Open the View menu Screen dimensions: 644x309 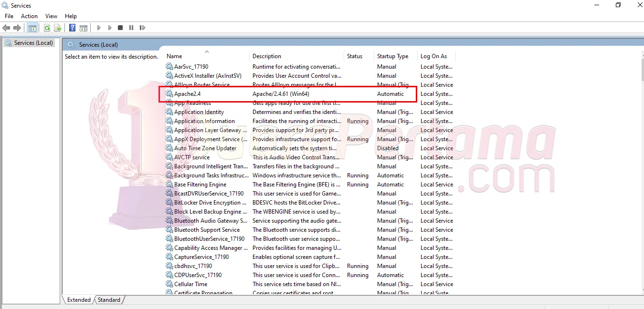point(51,16)
